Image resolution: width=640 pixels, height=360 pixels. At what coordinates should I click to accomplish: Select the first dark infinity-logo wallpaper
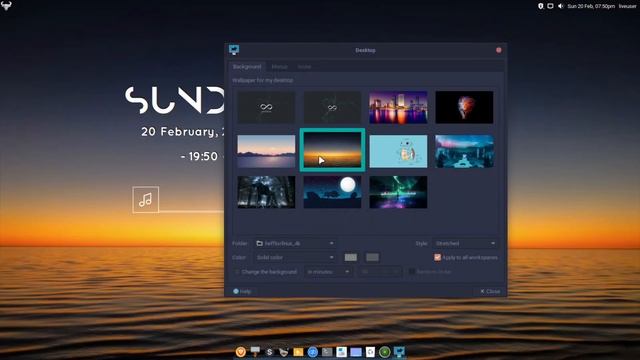point(266,107)
